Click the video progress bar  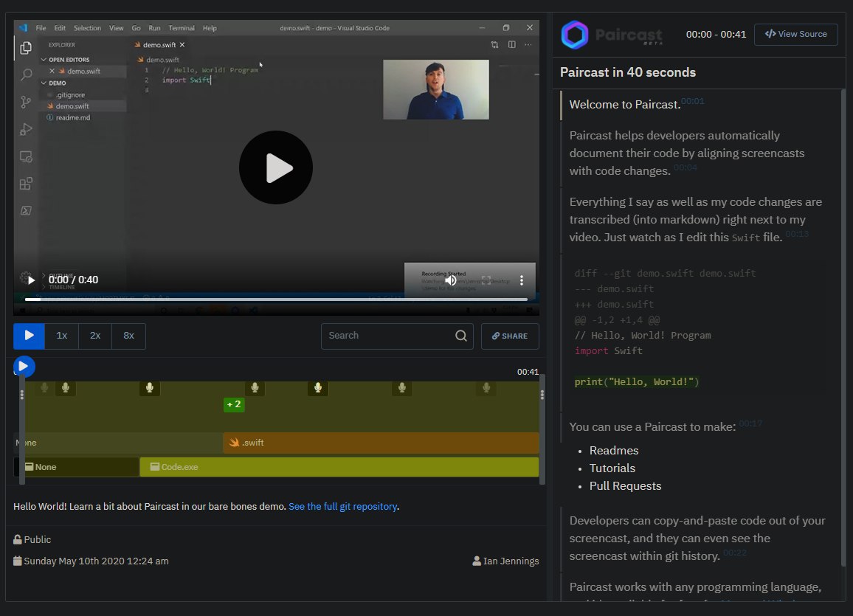[276, 299]
